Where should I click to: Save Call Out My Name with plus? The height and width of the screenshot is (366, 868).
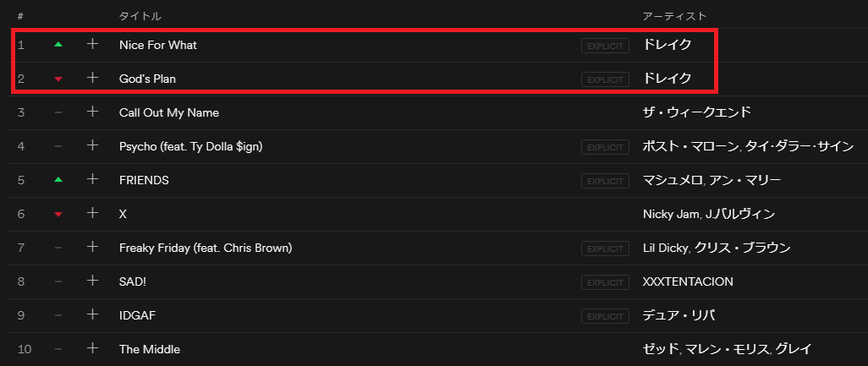93,112
